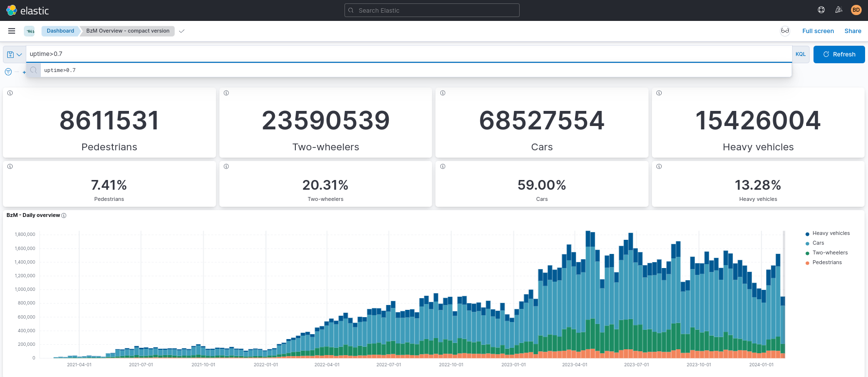Click the info icon beside Daily overview title
Image resolution: width=868 pixels, height=377 pixels.
click(x=64, y=215)
